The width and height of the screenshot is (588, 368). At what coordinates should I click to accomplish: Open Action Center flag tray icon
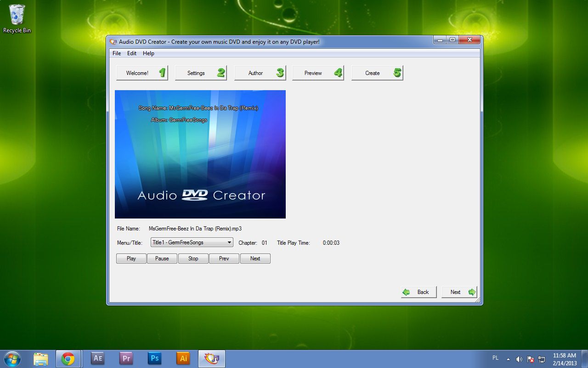click(531, 359)
